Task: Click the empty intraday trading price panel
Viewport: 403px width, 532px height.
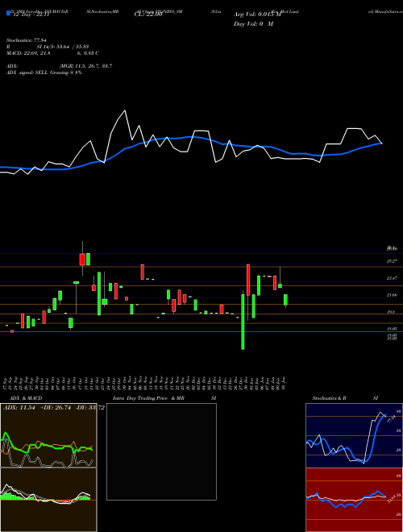Action: point(161,451)
